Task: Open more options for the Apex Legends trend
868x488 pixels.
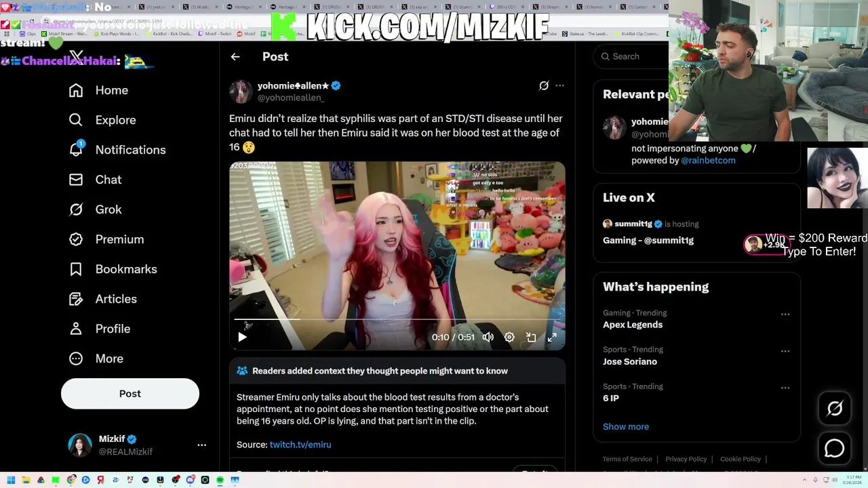Action: coord(785,314)
